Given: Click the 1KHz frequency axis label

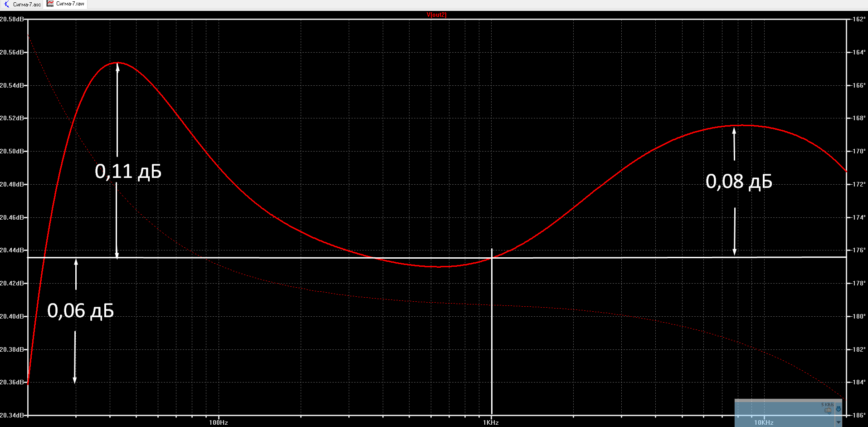Looking at the screenshot, I should [491, 422].
